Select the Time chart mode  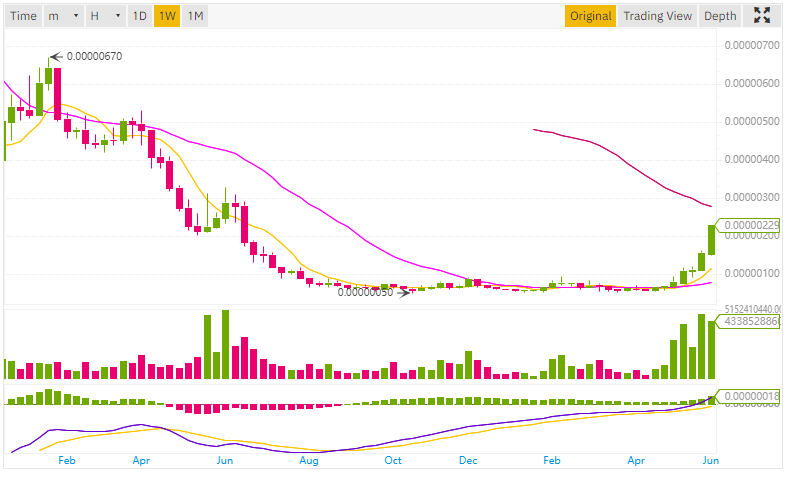coord(23,16)
